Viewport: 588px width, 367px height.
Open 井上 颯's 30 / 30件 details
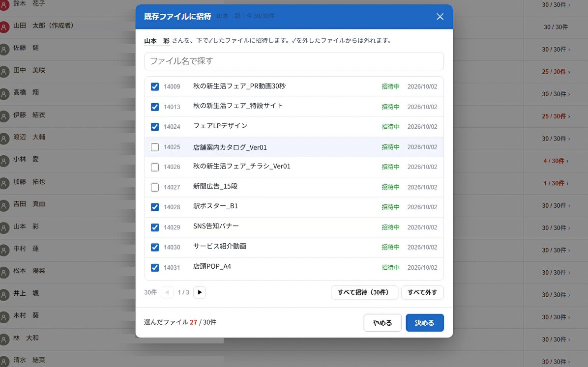556,295
